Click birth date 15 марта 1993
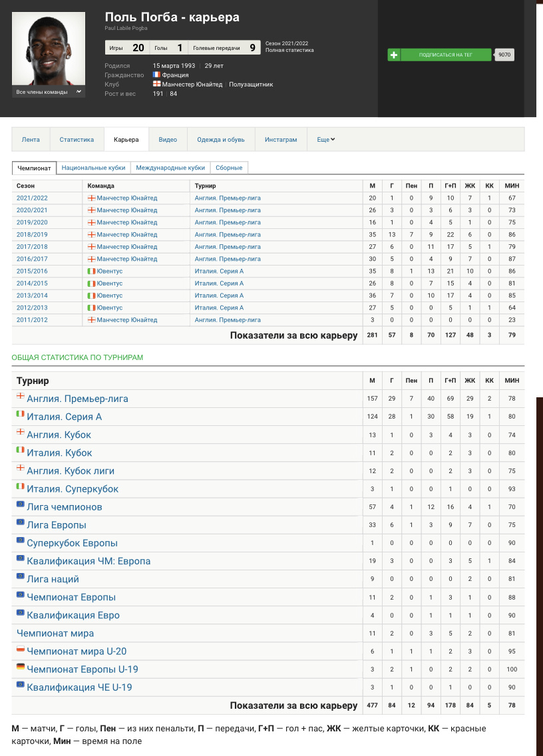The image size is (543, 756). pyautogui.click(x=174, y=66)
